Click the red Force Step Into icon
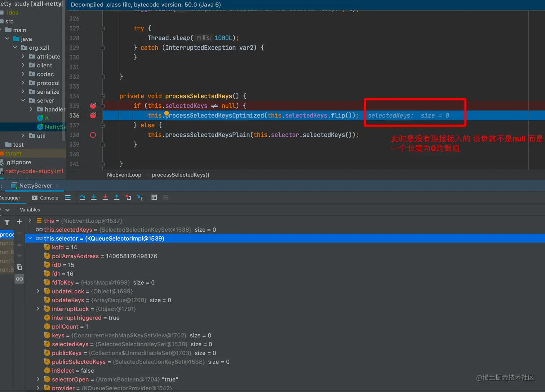Screen dimensions: 545x392 coord(105,197)
